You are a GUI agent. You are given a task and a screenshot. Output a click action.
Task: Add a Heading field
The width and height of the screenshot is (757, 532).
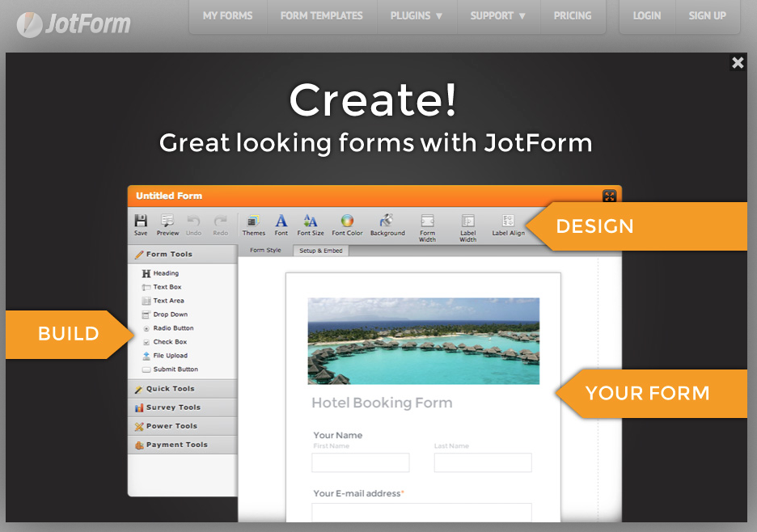[x=160, y=273]
